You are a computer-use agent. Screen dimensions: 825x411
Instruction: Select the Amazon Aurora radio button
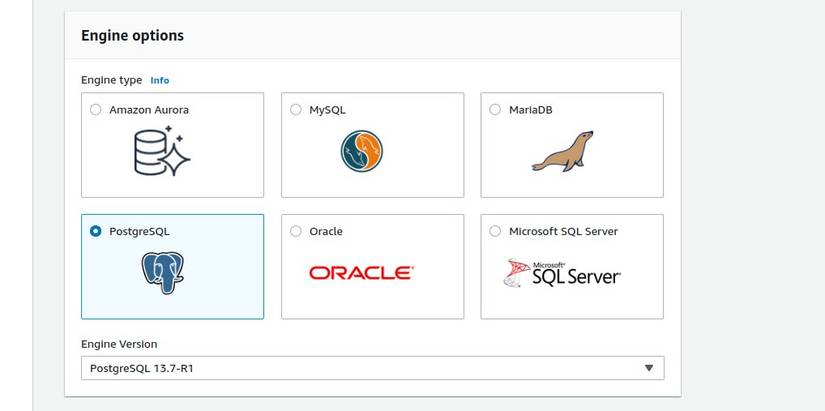96,110
